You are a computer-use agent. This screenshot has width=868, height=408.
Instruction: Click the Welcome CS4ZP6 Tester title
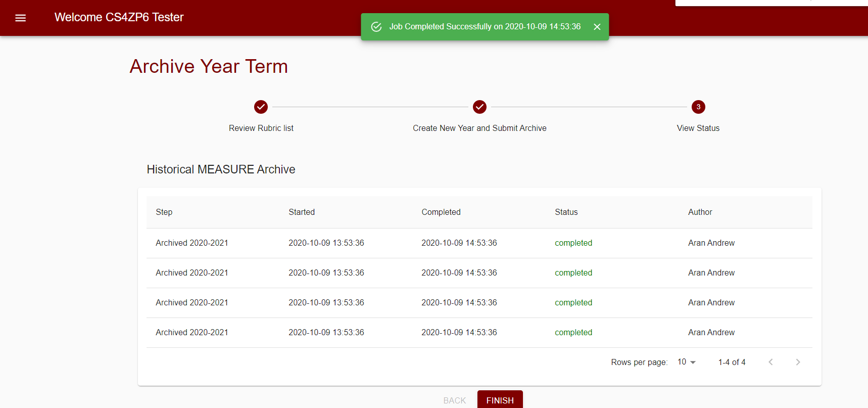point(119,17)
